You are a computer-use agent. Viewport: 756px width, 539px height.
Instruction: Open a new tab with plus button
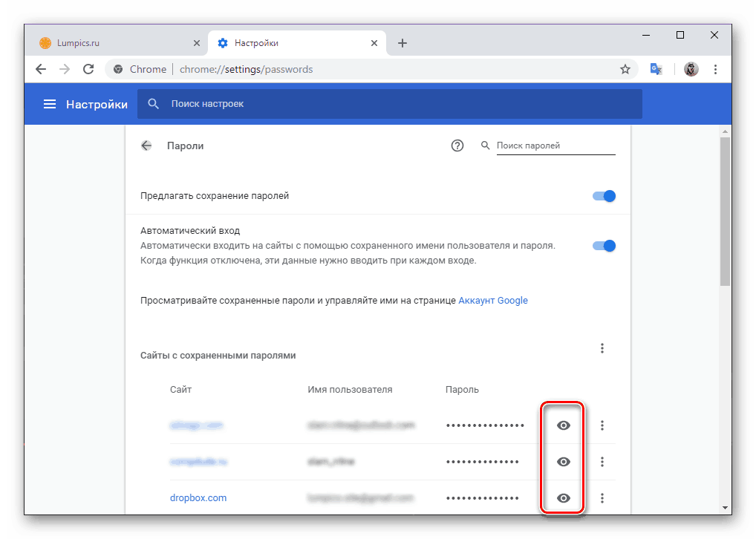point(403,43)
